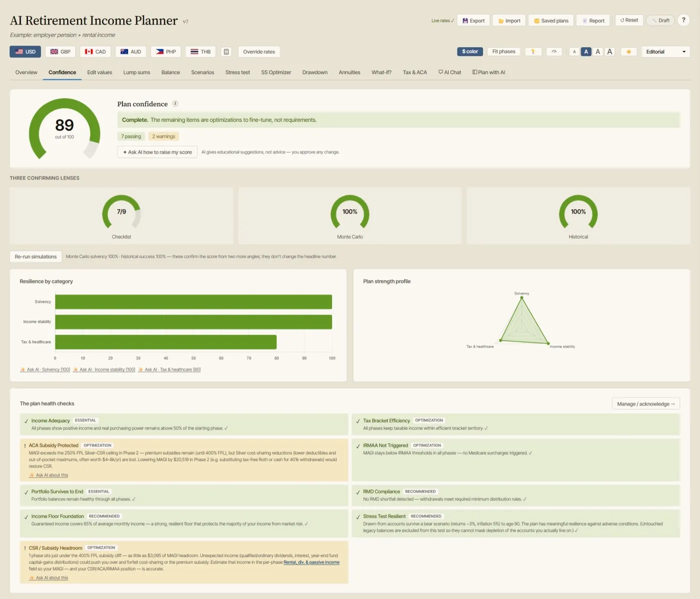This screenshot has height=599, width=700.
Task: Click the lightbulb tips icon
Action: point(533,51)
